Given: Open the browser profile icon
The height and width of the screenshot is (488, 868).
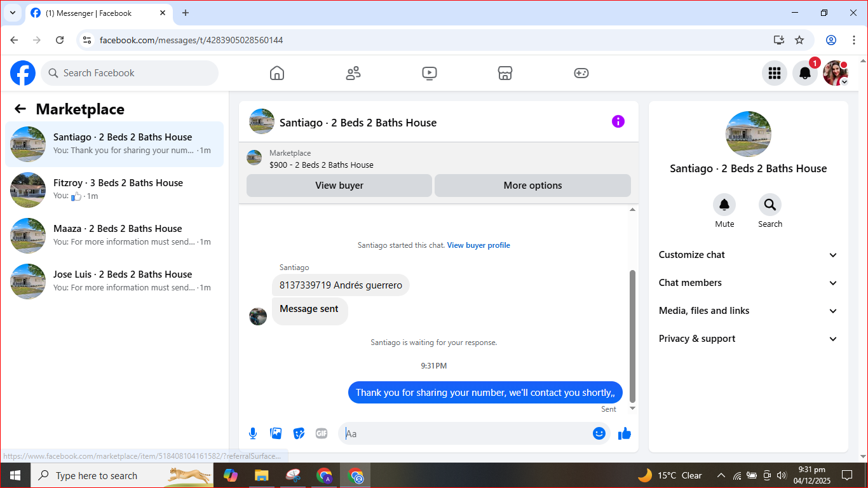Looking at the screenshot, I should coord(831,40).
